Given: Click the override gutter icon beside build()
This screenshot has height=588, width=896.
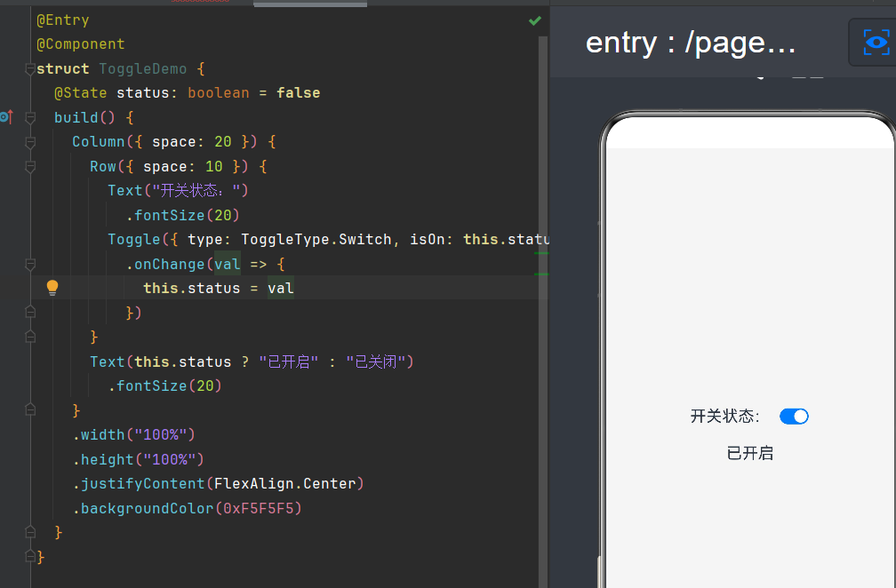Looking at the screenshot, I should click(x=7, y=117).
